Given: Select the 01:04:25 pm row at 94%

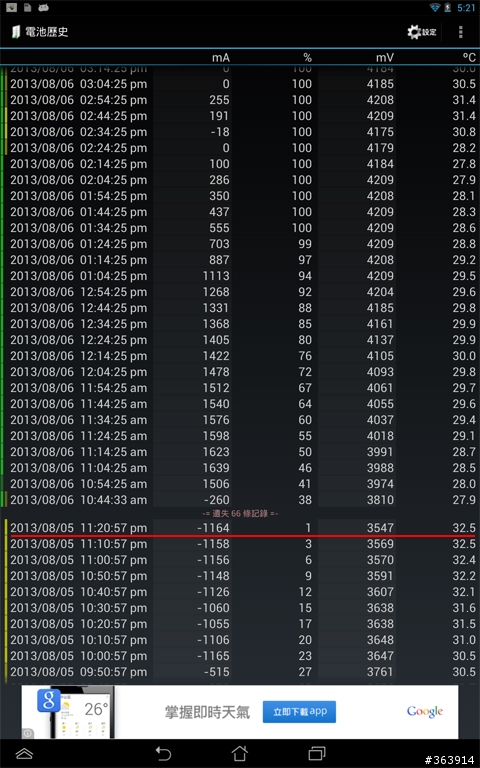Looking at the screenshot, I should (x=240, y=276).
